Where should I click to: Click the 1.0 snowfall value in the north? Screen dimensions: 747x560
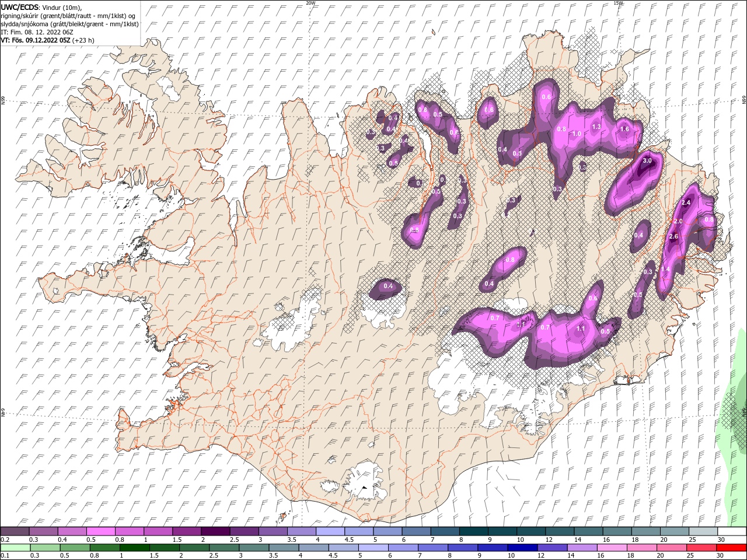tap(577, 134)
